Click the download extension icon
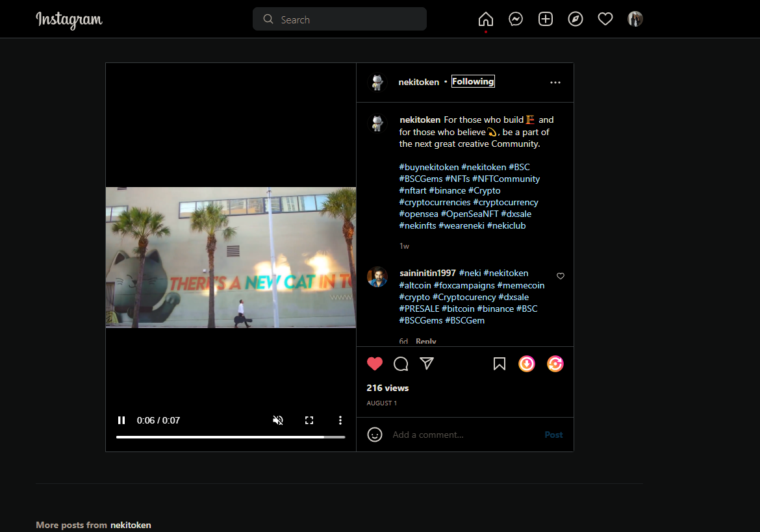760x532 pixels. click(x=527, y=364)
